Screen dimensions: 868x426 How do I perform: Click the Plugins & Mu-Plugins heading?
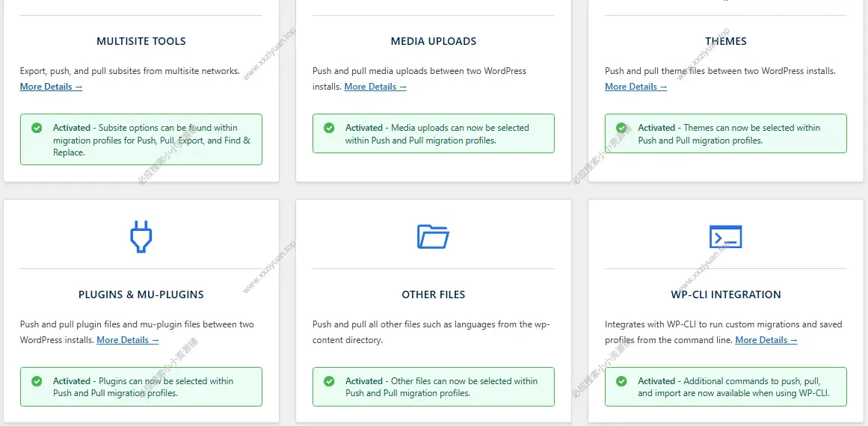click(x=141, y=294)
